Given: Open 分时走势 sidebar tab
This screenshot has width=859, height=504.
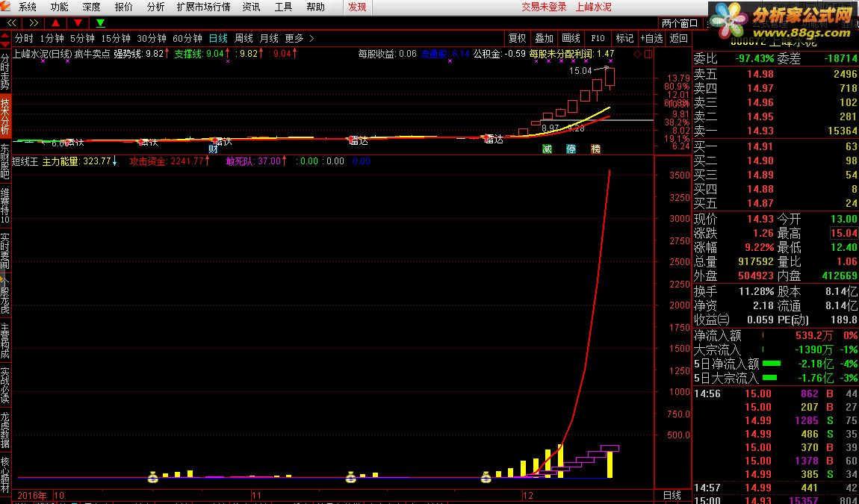Looking at the screenshot, I should [x=5, y=72].
